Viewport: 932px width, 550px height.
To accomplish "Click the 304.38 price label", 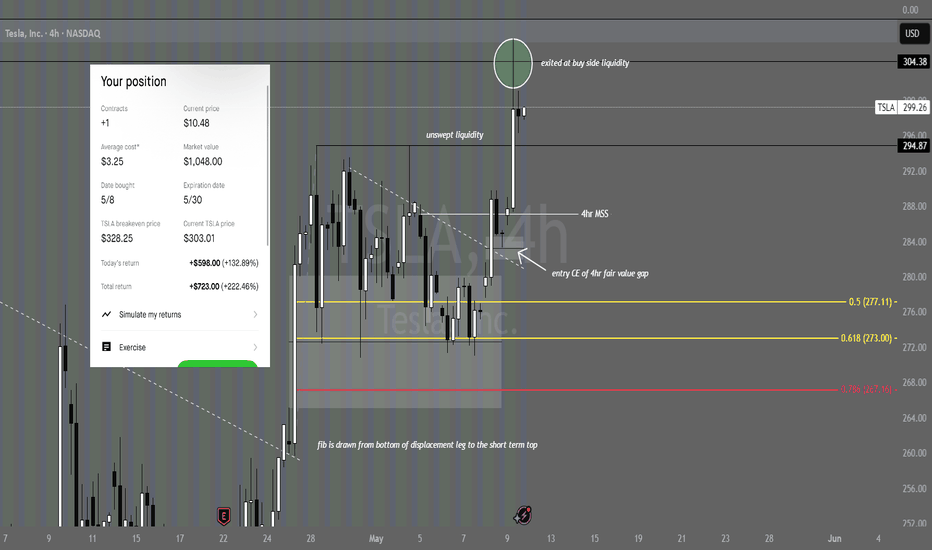I will click(914, 61).
